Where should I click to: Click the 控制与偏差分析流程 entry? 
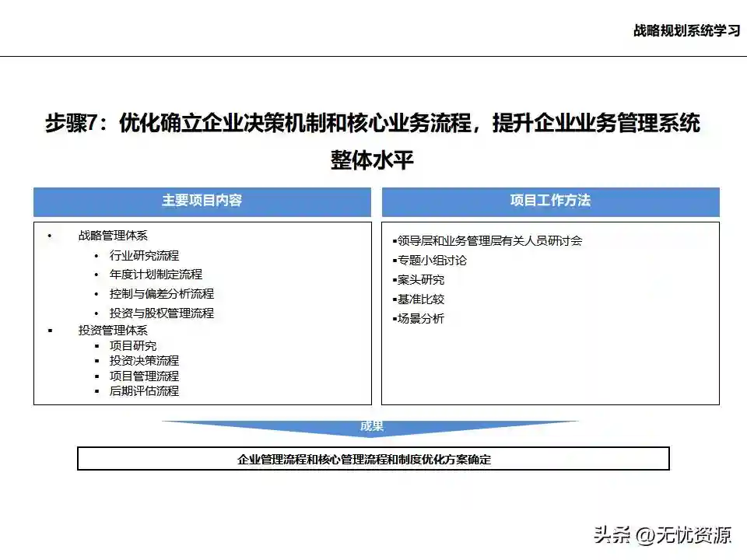(161, 294)
